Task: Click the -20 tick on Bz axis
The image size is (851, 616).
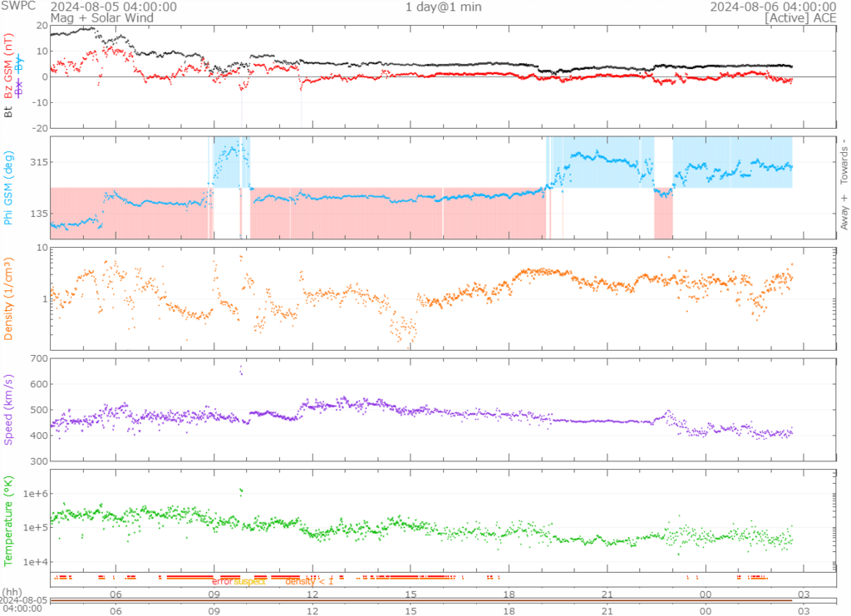Action: (42, 129)
